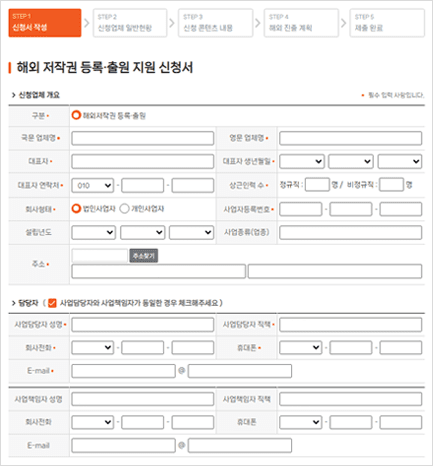The width and height of the screenshot is (433, 466).
Task: Open the 설립년도 month dropdown
Action: click(x=142, y=232)
